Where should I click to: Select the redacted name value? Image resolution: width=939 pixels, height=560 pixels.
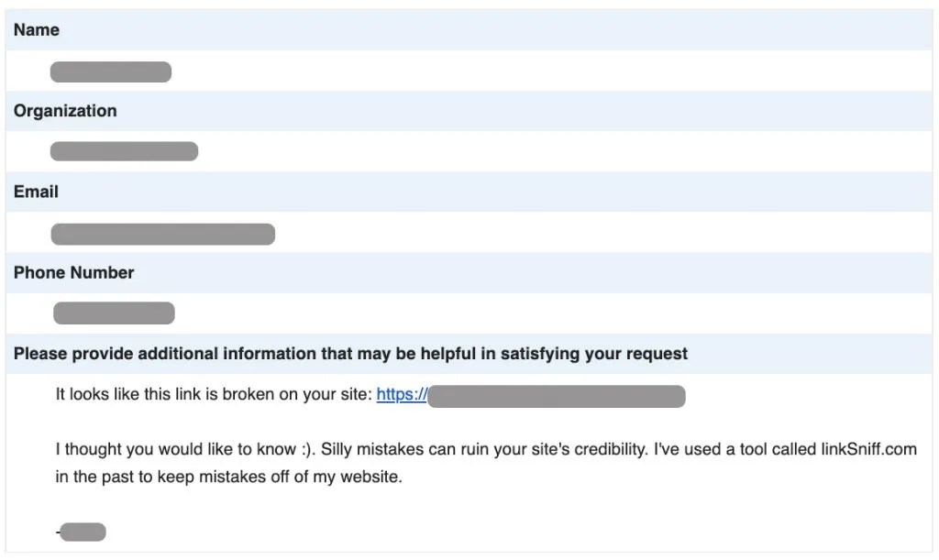point(111,71)
